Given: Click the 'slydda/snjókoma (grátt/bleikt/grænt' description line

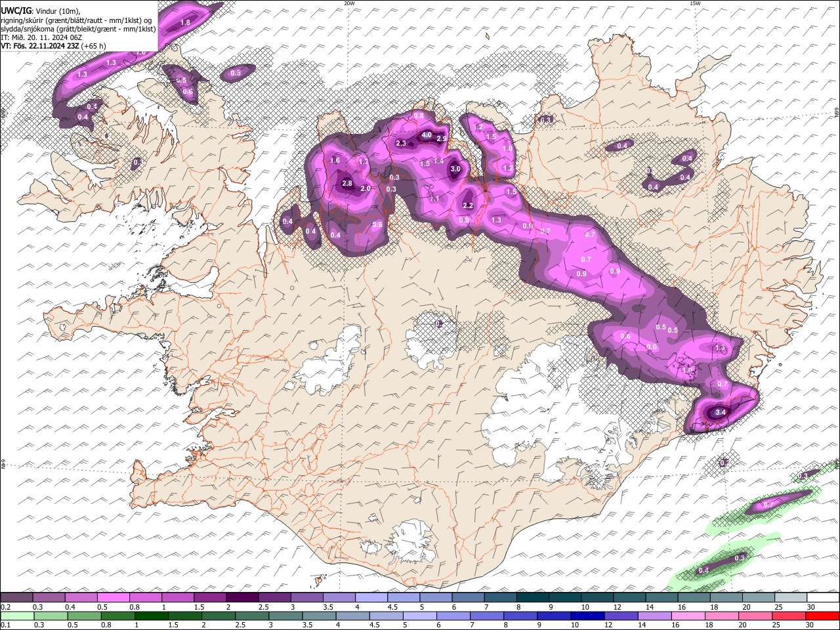Looking at the screenshot, I should (x=77, y=29).
